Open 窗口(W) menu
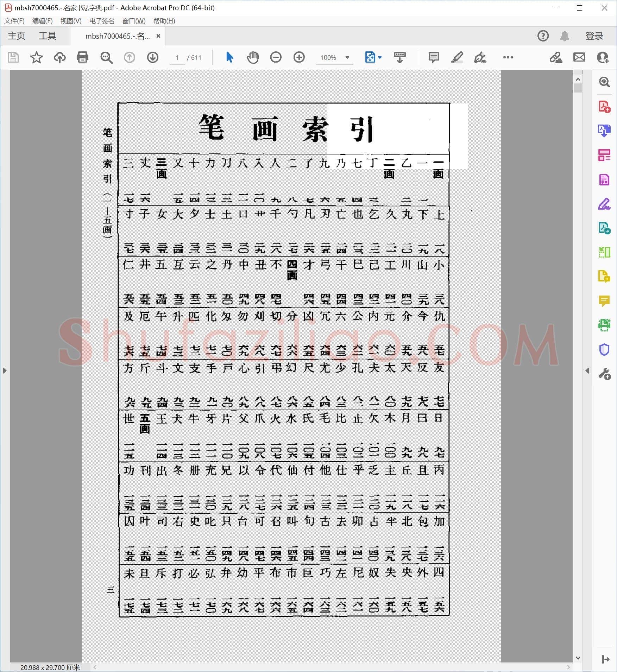The width and height of the screenshot is (617, 672). coord(134,21)
